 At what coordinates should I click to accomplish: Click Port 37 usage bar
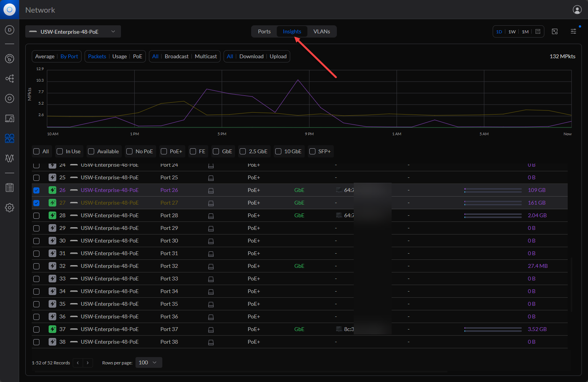[493, 329]
